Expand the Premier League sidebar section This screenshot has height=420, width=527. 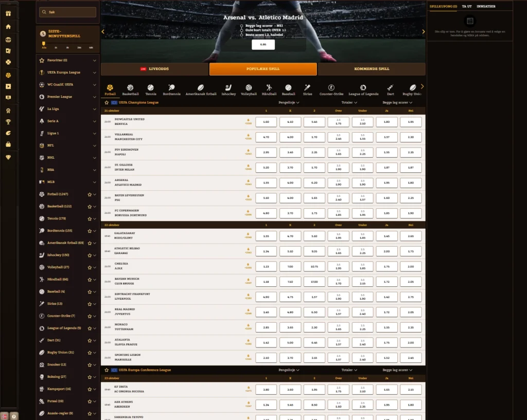(x=95, y=97)
